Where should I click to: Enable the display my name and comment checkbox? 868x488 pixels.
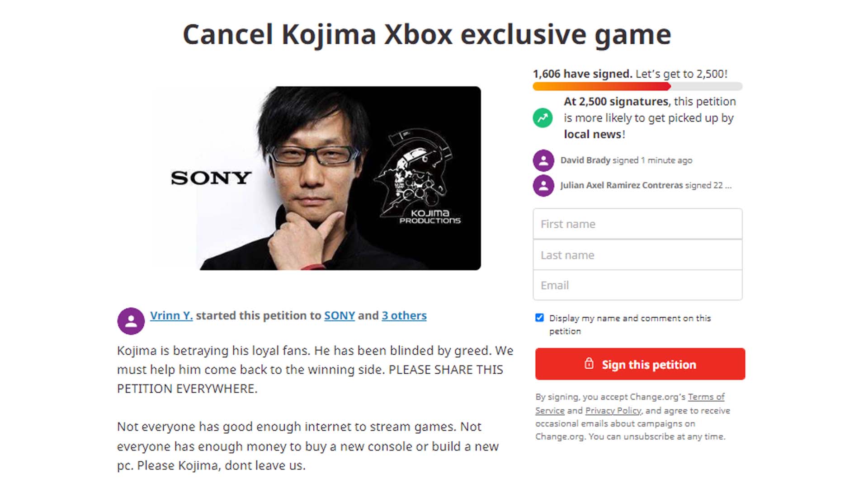539,318
